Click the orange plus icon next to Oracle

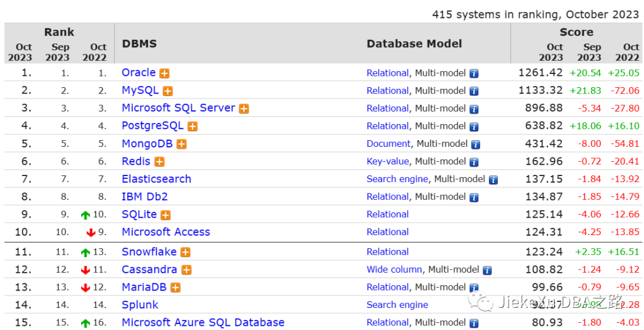tap(165, 73)
